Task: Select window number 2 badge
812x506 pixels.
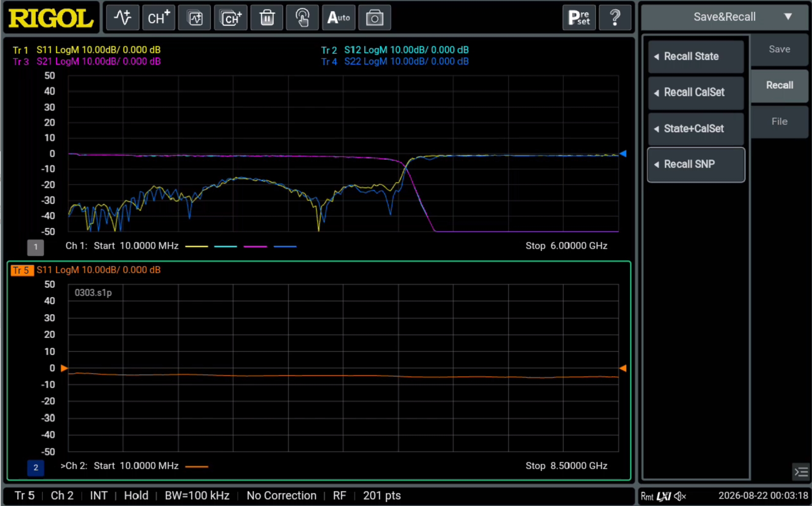Action: click(36, 468)
